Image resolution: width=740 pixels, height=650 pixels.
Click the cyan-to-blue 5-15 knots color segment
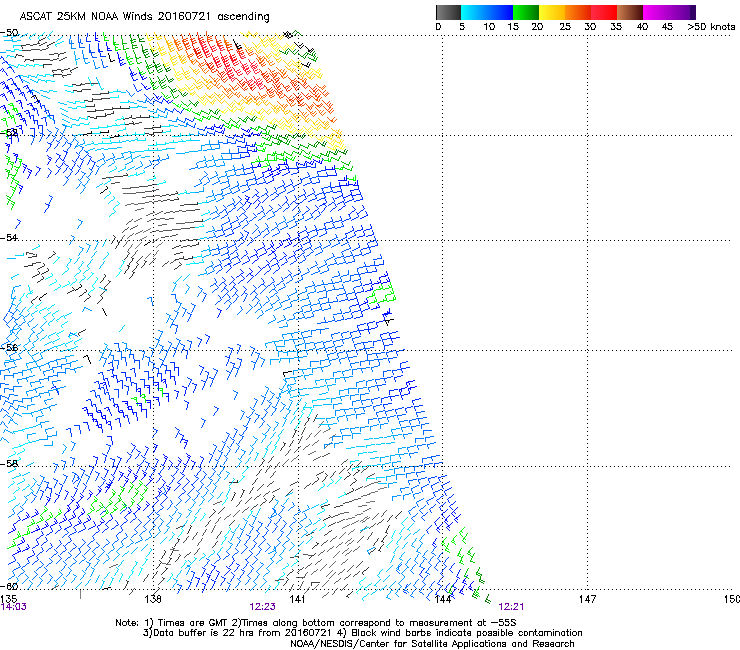click(x=486, y=12)
